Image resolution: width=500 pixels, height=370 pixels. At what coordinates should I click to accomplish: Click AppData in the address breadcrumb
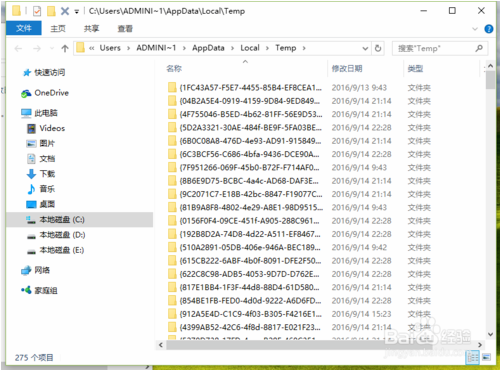208,48
